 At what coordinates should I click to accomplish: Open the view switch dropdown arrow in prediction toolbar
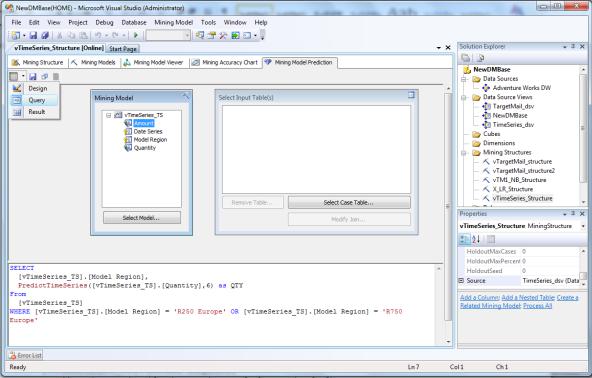point(23,77)
